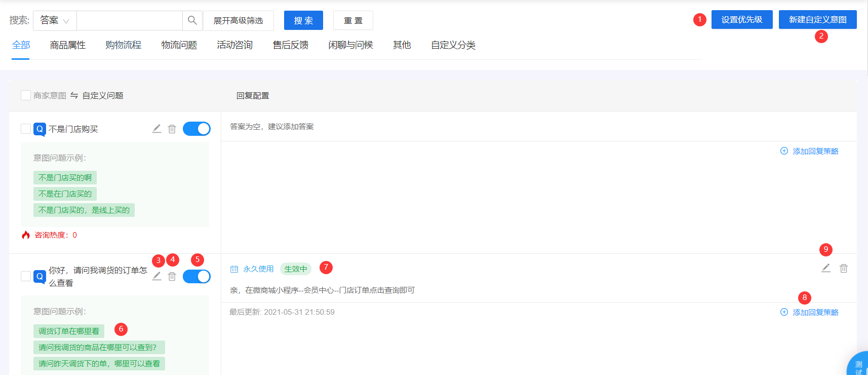Image resolution: width=868 pixels, height=375 pixels.
Task: Click the 答案为空，建议添加答案 notice
Action: click(272, 126)
